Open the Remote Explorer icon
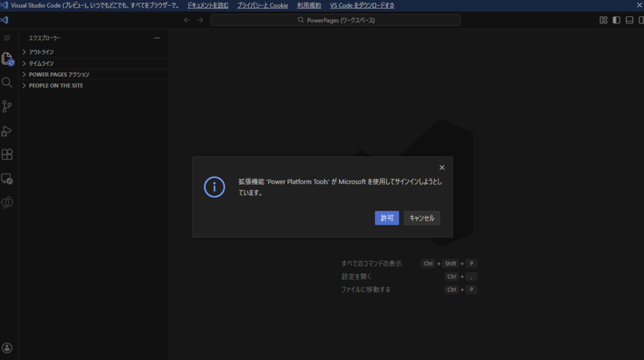This screenshot has height=360, width=644. pyautogui.click(x=7, y=179)
